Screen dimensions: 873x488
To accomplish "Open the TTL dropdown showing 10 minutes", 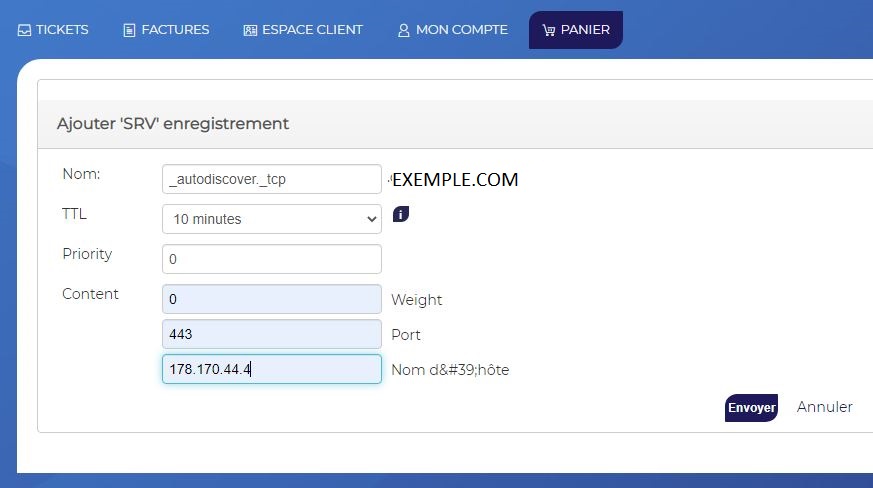I will click(x=272, y=219).
